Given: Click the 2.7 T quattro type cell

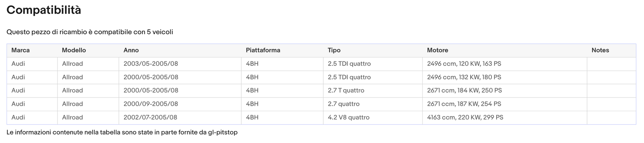Looking at the screenshot, I should pos(373,91).
